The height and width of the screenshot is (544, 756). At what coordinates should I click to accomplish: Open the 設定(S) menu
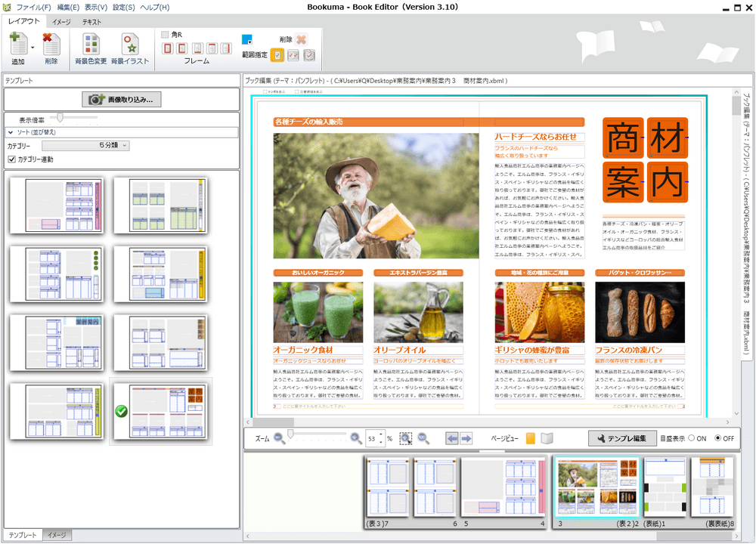tap(123, 8)
